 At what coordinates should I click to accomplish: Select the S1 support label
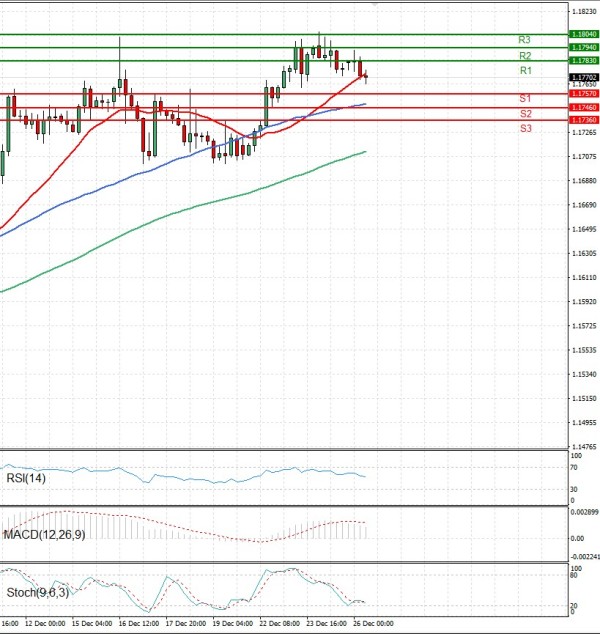point(524,98)
